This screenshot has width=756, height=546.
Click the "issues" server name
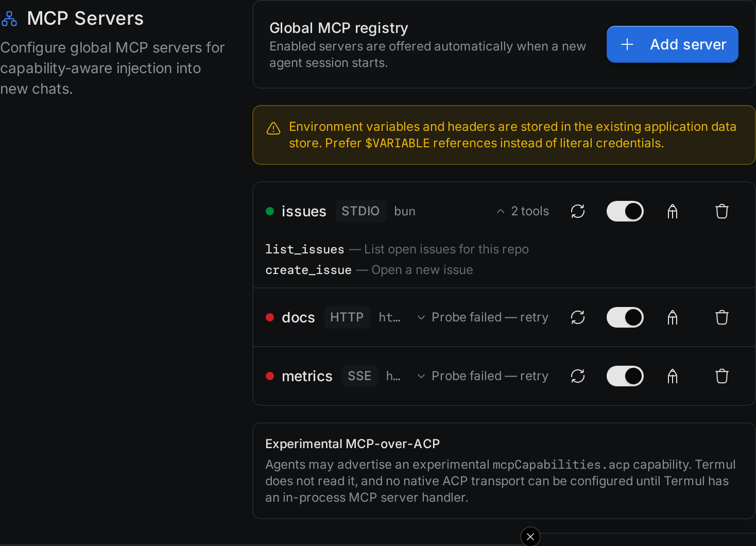304,211
